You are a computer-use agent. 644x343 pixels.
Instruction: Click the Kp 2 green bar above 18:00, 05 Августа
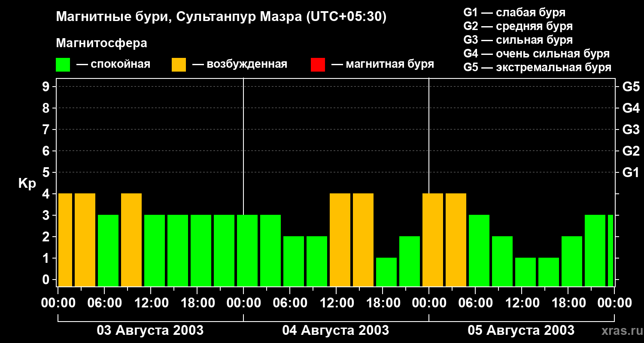pyautogui.click(x=572, y=261)
